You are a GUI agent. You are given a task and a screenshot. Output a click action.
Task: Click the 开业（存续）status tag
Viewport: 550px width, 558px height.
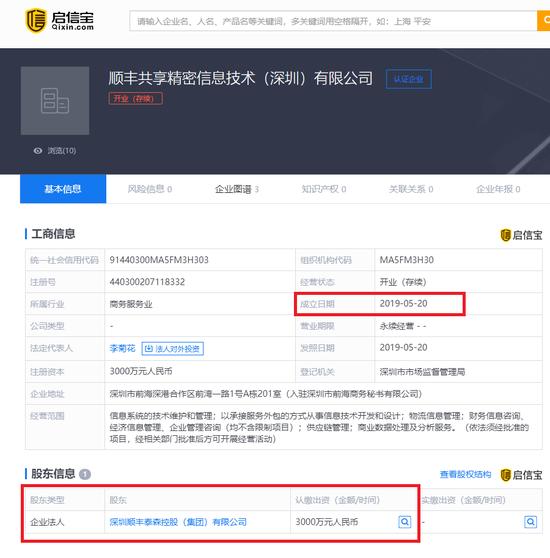[136, 99]
